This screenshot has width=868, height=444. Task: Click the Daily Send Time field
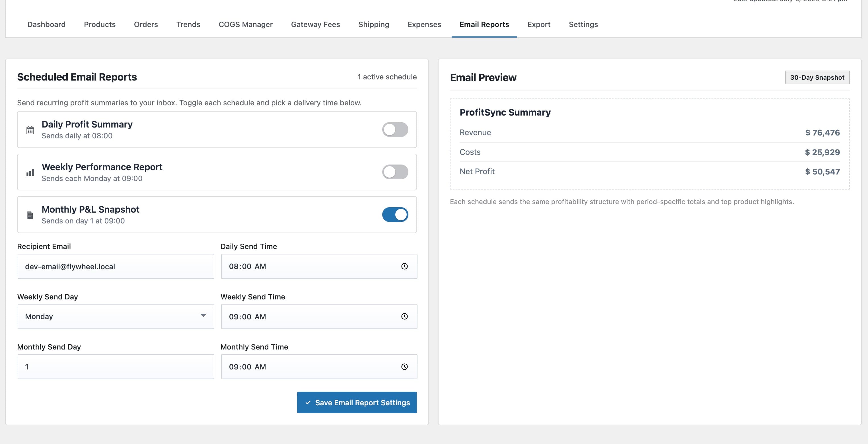pyautogui.click(x=319, y=266)
